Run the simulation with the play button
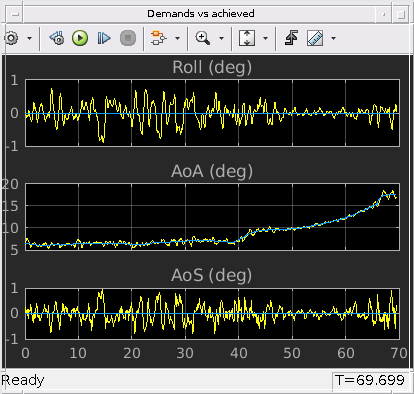 pyautogui.click(x=80, y=38)
